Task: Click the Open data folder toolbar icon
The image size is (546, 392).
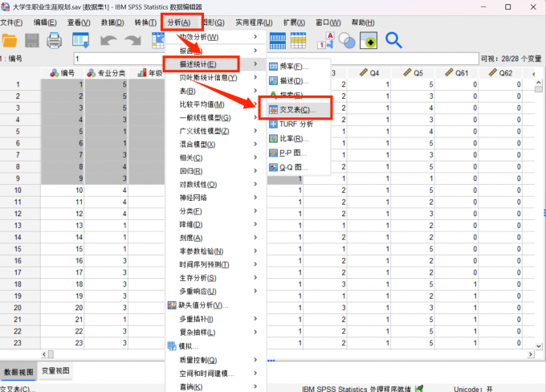Action: pyautogui.click(x=10, y=40)
